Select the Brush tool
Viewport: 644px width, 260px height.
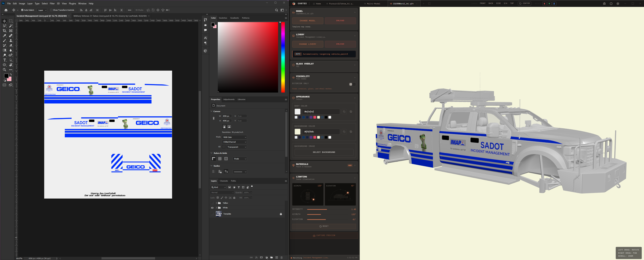(x=4, y=40)
